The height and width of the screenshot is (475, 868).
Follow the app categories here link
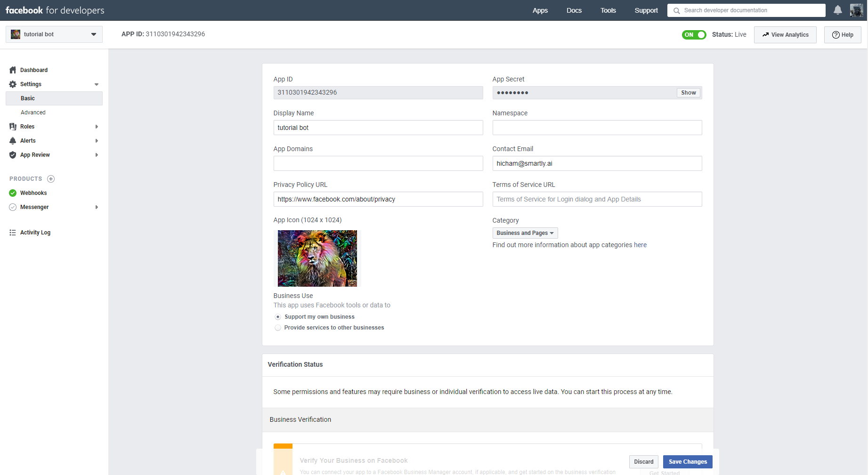tap(640, 245)
